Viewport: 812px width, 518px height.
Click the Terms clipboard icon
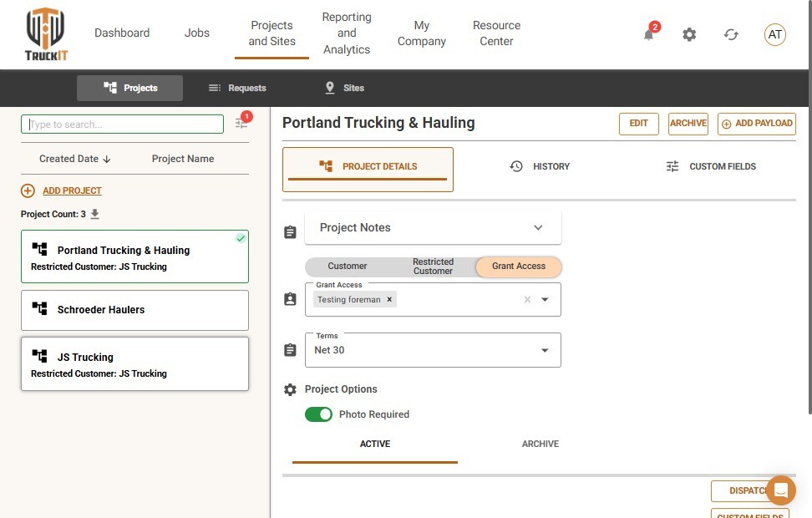click(290, 350)
